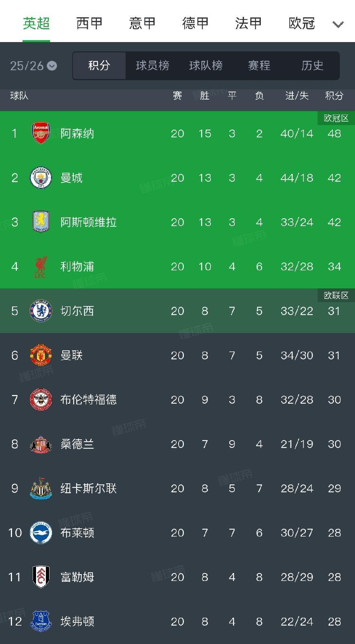
Task: Click the Arsenal club crest
Action: [41, 133]
